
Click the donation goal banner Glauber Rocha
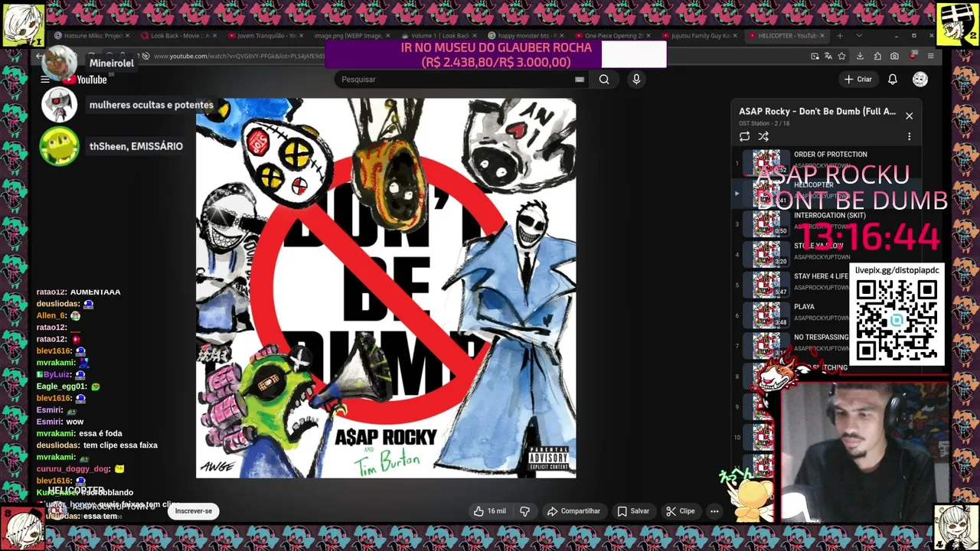(x=496, y=54)
